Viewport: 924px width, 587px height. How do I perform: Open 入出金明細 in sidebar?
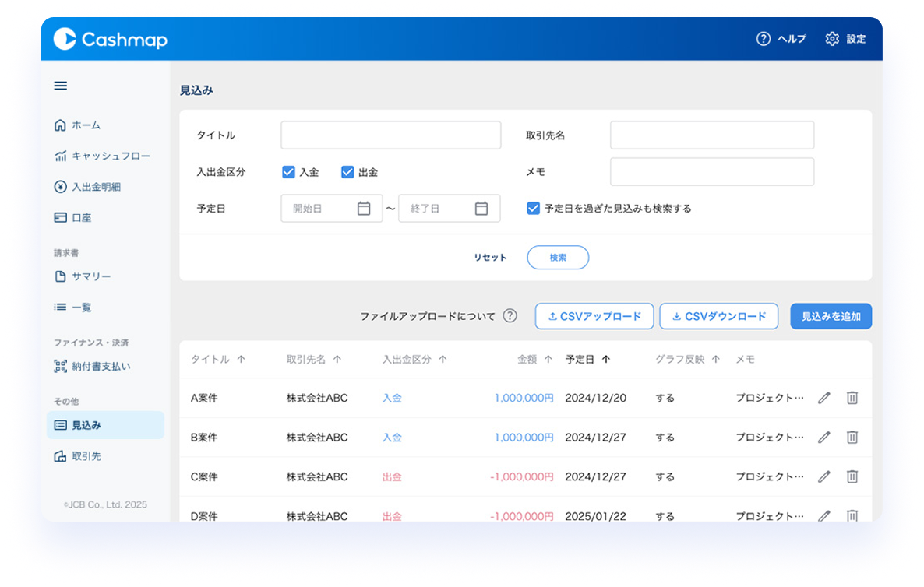click(x=87, y=187)
